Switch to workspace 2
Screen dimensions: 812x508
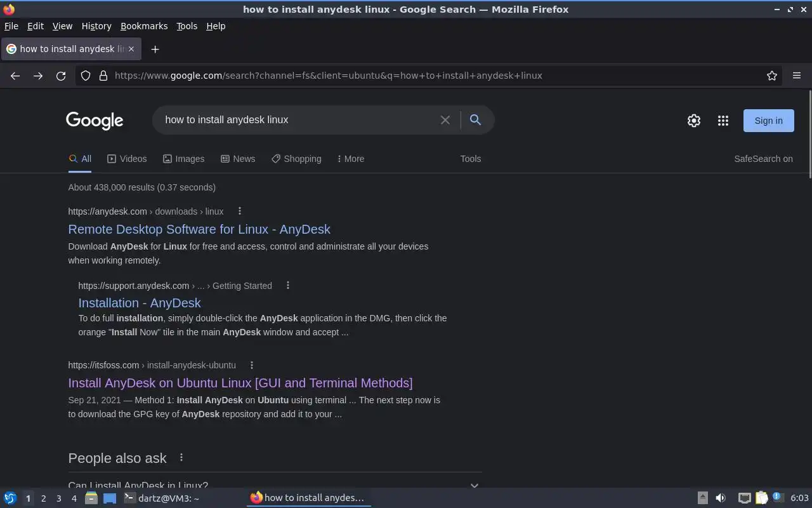coord(43,498)
